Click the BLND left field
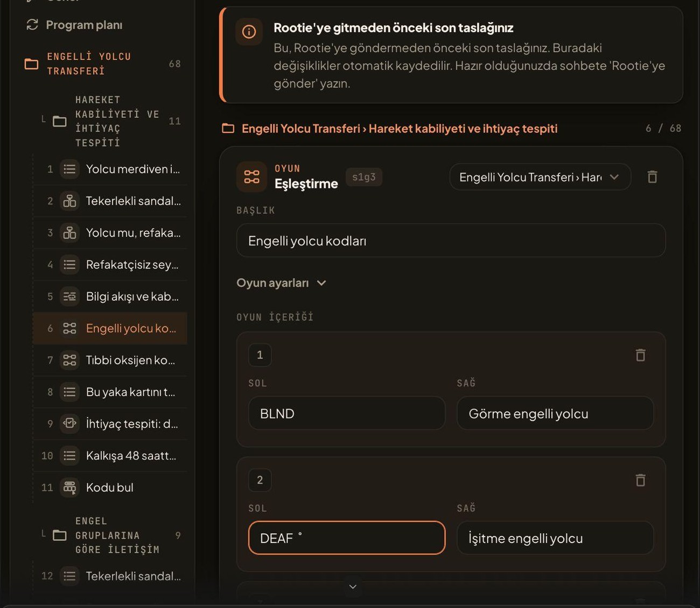 click(x=347, y=413)
